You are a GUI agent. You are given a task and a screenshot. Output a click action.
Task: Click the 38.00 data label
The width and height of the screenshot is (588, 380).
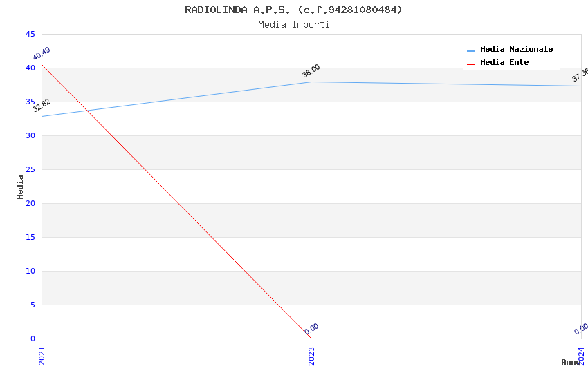pyautogui.click(x=311, y=70)
